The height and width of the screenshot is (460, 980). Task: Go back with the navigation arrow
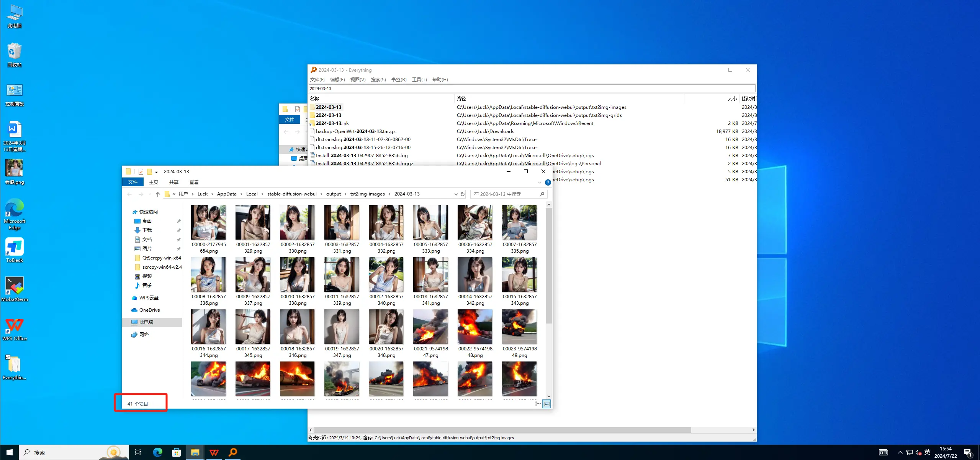click(129, 194)
